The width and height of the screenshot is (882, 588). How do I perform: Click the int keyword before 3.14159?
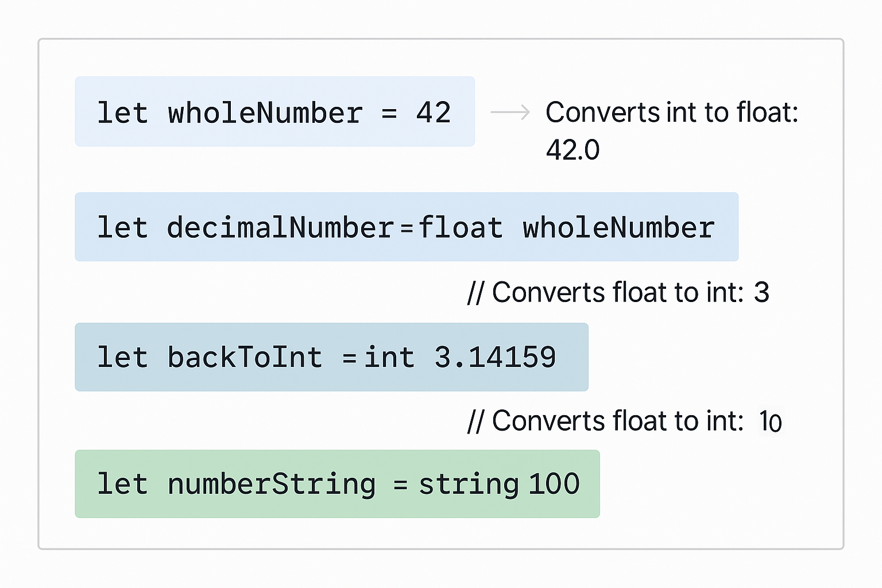click(389, 357)
